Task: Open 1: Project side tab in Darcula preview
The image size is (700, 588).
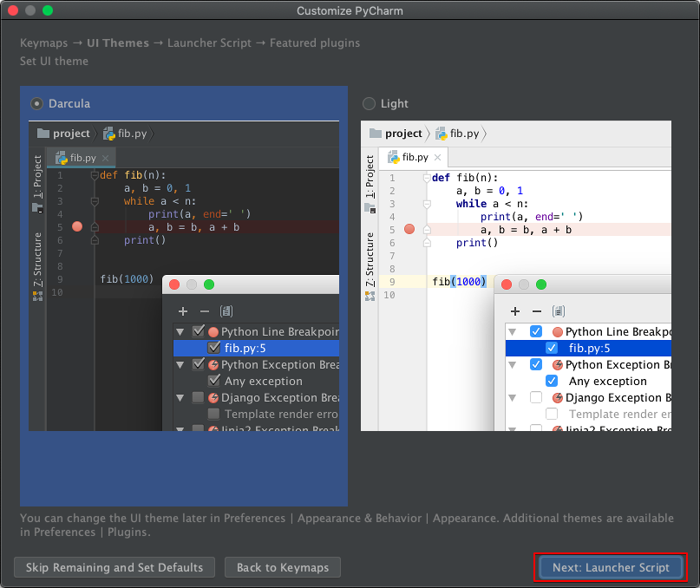Action: click(x=37, y=176)
